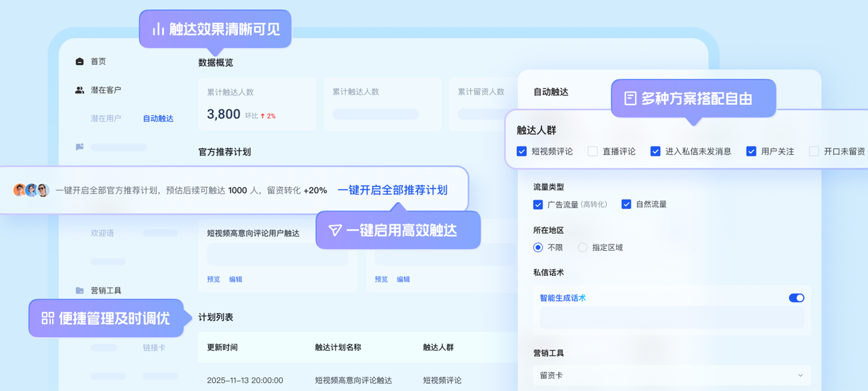Turn off the 智能生成话术 switch

[x=797, y=298]
